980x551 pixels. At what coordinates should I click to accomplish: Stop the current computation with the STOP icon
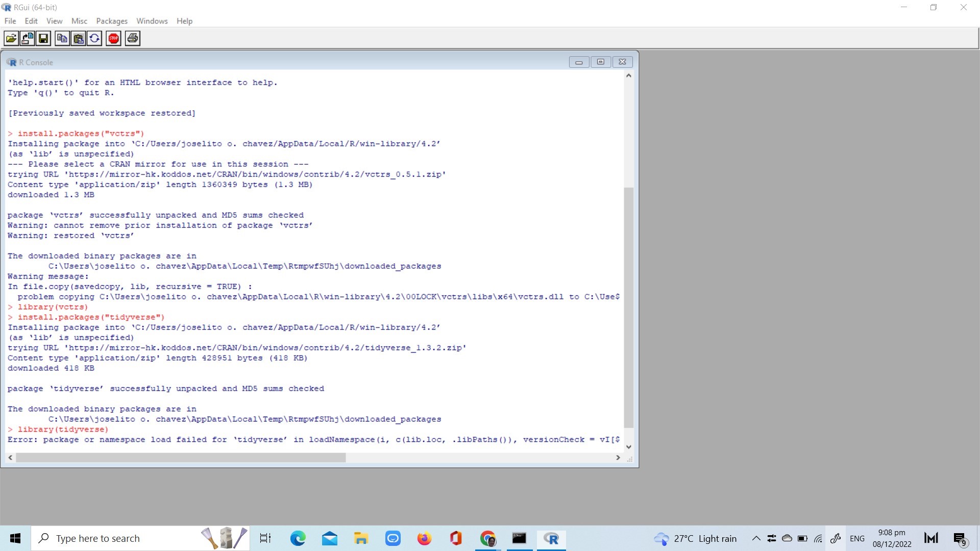click(x=113, y=38)
